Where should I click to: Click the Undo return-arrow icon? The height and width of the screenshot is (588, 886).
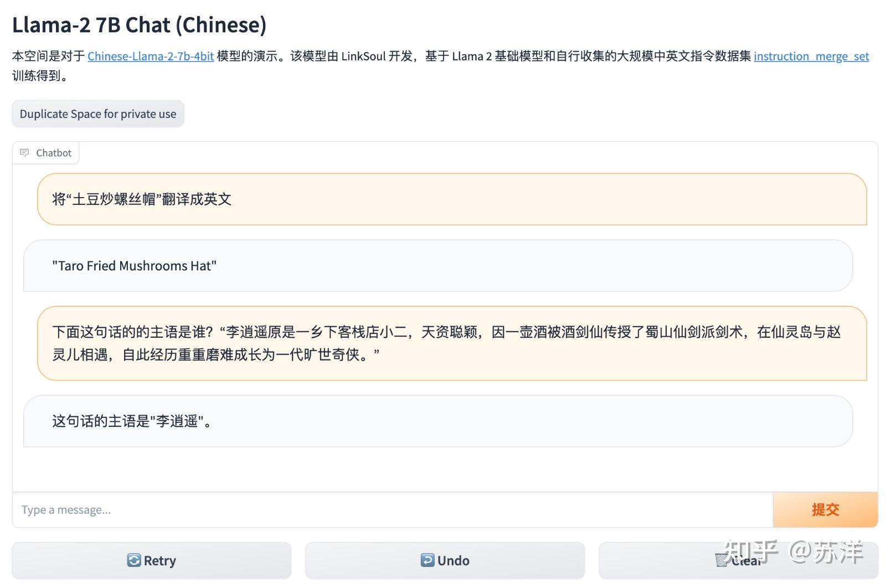427,560
